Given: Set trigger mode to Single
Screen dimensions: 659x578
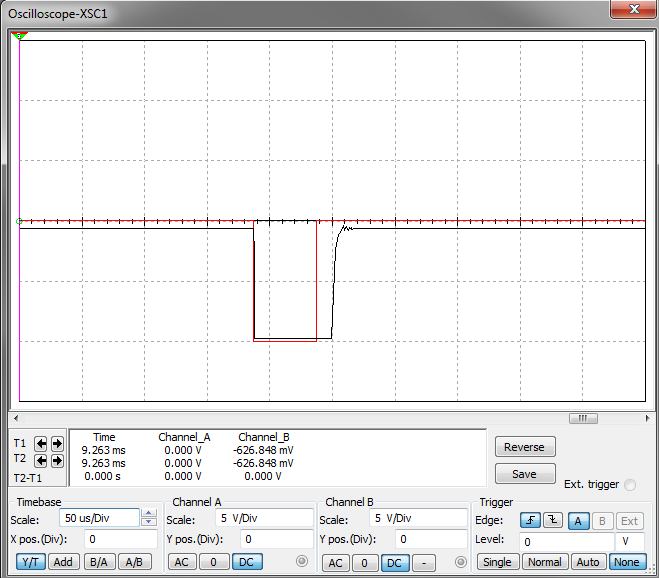Looking at the screenshot, I should (497, 562).
